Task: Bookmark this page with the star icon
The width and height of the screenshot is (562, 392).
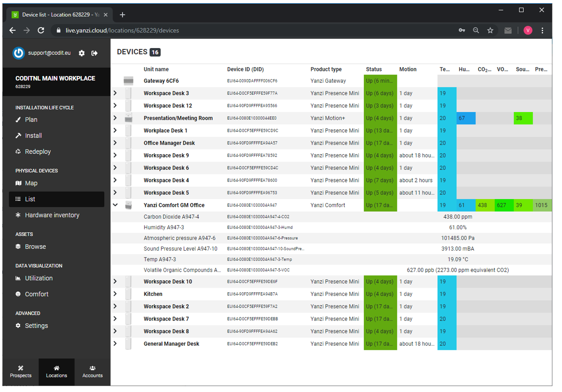Action: (x=490, y=31)
